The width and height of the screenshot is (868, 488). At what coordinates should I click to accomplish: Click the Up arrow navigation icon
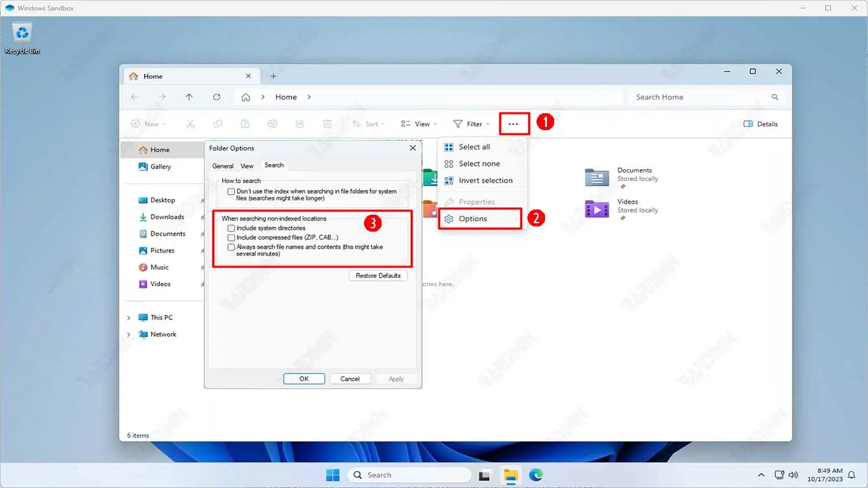(189, 97)
